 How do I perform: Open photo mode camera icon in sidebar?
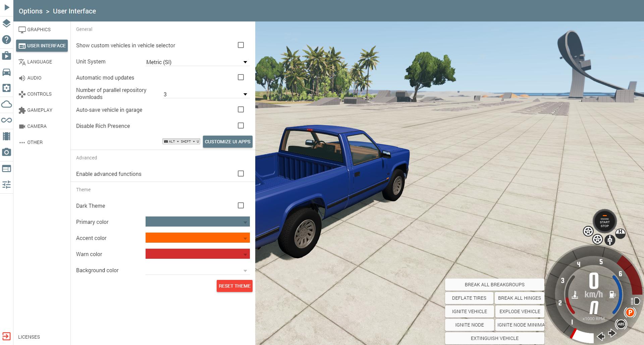click(7, 152)
